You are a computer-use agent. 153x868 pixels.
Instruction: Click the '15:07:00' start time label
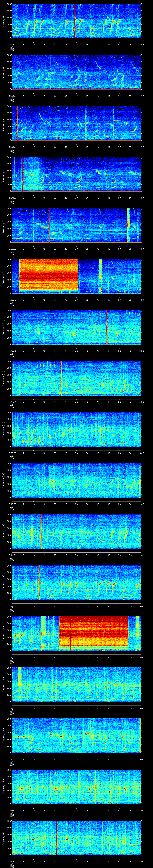point(12,351)
